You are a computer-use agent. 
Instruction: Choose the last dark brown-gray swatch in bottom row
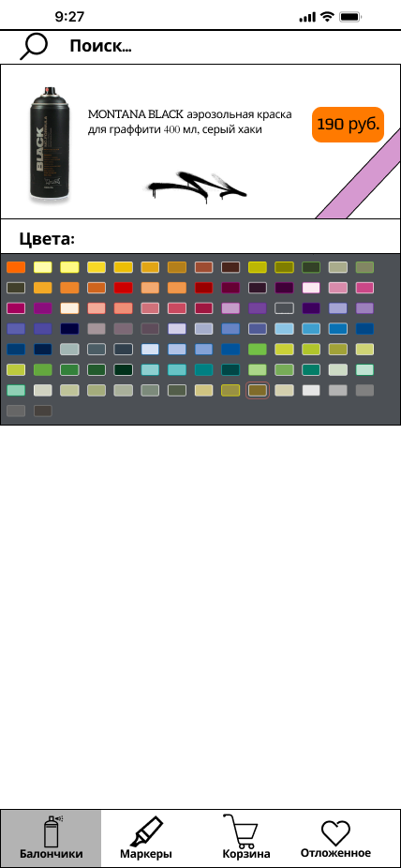click(43, 411)
